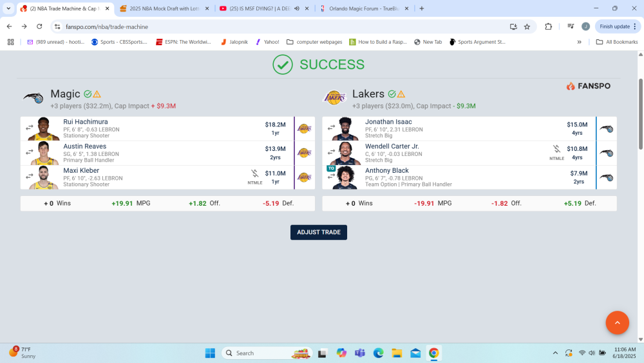Click the orange warning triangle next to Magic
The height and width of the screenshot is (363, 644).
pos(97,94)
